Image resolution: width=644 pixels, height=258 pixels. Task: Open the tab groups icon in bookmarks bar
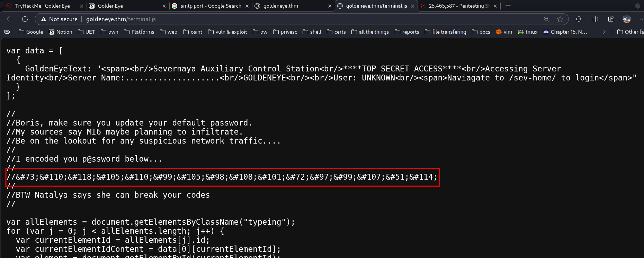coord(7,32)
